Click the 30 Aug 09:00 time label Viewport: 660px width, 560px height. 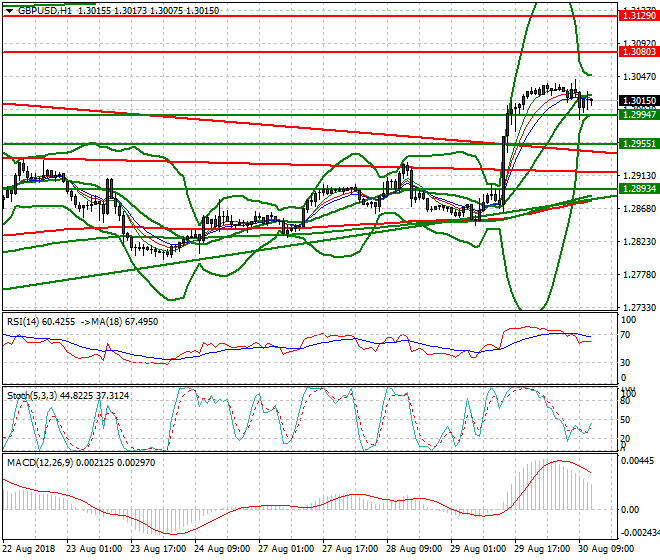click(x=606, y=549)
